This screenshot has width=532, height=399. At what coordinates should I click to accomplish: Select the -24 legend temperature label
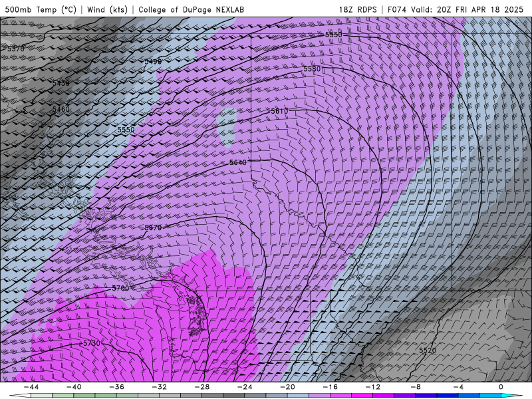pyautogui.click(x=245, y=387)
